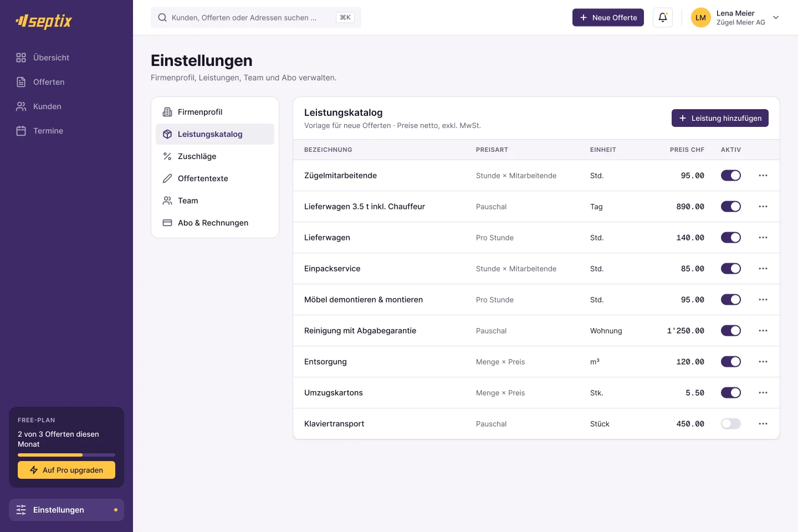Screen dimensions: 798x532
Task: Click the Septix logo
Action: click(x=44, y=21)
